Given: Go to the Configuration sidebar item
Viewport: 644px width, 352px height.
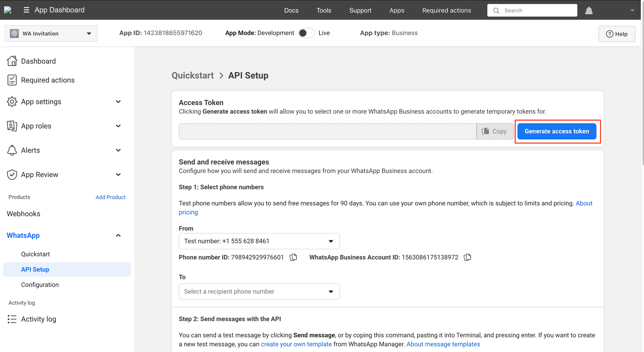Looking at the screenshot, I should pyautogui.click(x=40, y=285).
